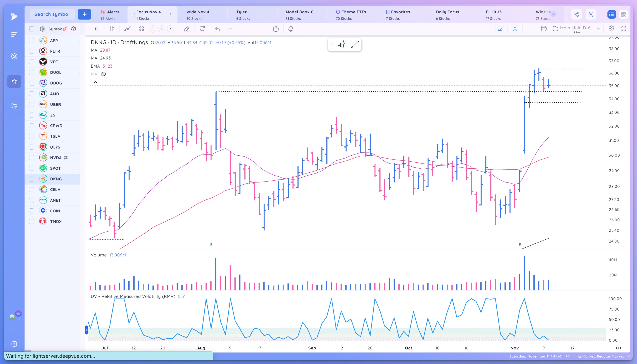Image resolution: width=637 pixels, height=364 pixels.
Task: Open the sidebar list menu icon
Action: (x=14, y=34)
